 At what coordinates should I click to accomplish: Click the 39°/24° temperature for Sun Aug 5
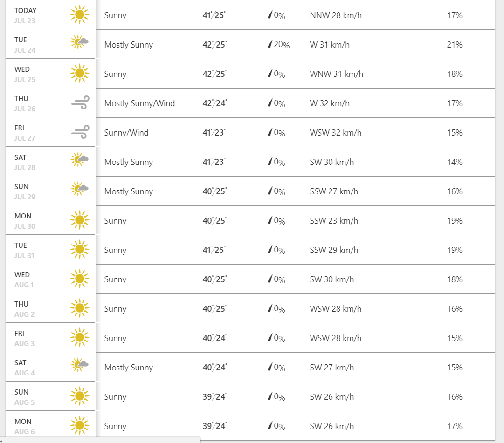[214, 397]
